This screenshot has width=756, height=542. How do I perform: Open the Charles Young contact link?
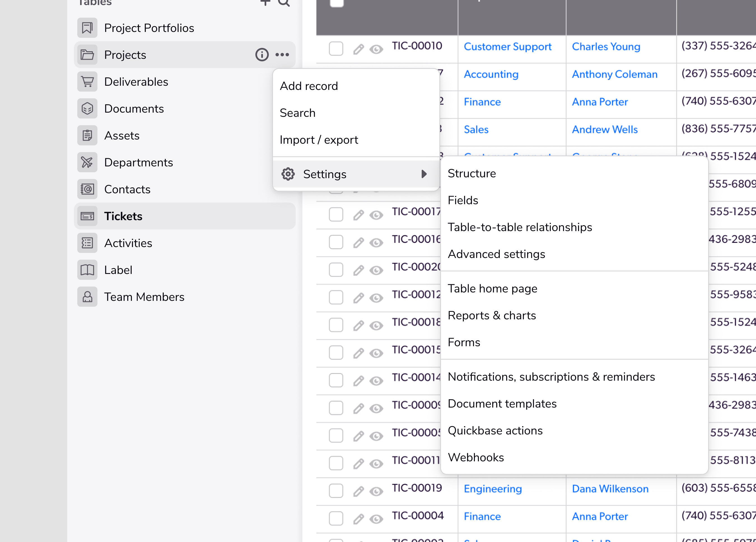pyautogui.click(x=606, y=47)
